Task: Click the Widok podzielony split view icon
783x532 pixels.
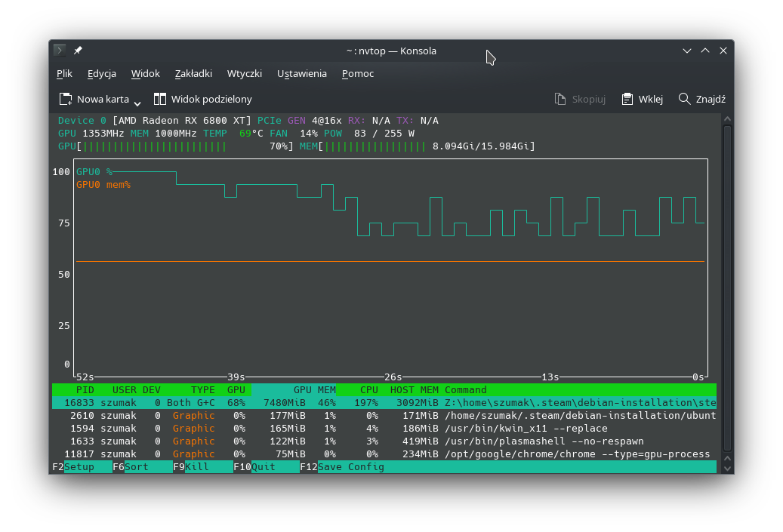Action: click(x=160, y=99)
